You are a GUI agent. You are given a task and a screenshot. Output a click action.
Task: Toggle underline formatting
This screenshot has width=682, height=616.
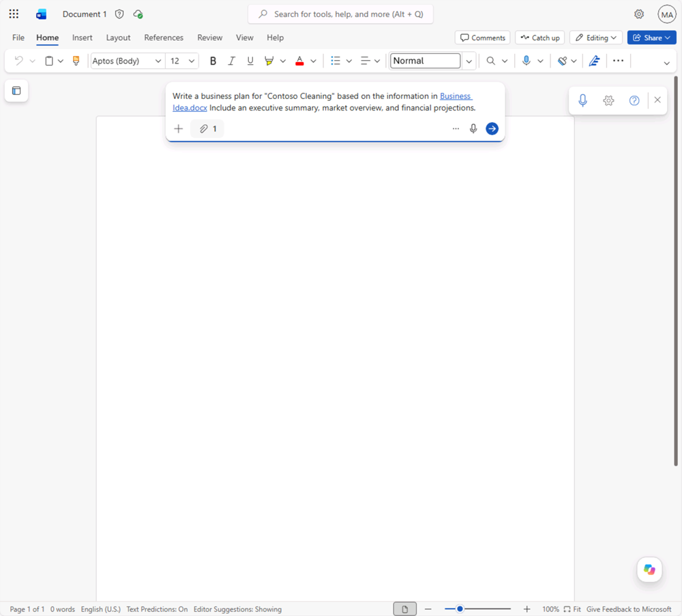(x=250, y=61)
